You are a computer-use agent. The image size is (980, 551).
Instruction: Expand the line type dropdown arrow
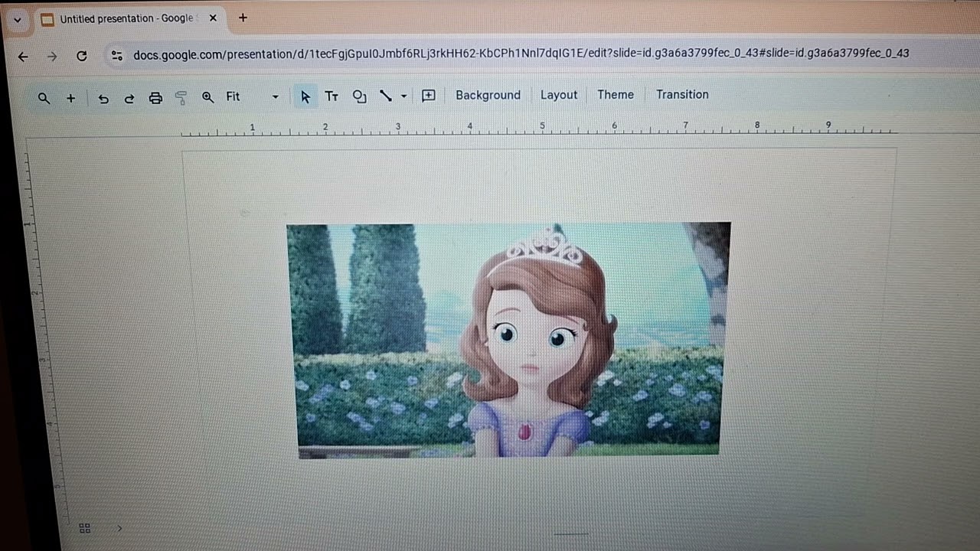403,96
